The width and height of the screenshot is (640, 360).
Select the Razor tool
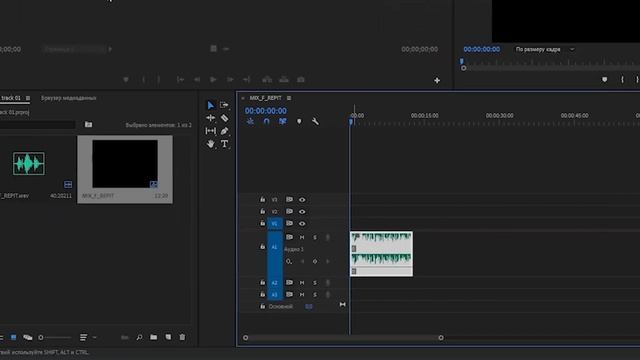224,118
